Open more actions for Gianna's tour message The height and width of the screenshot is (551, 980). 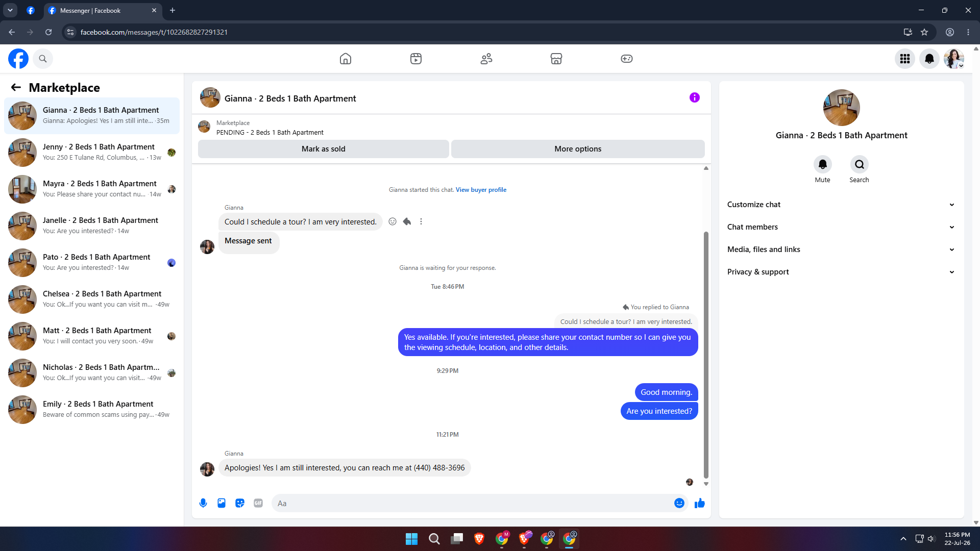click(421, 221)
